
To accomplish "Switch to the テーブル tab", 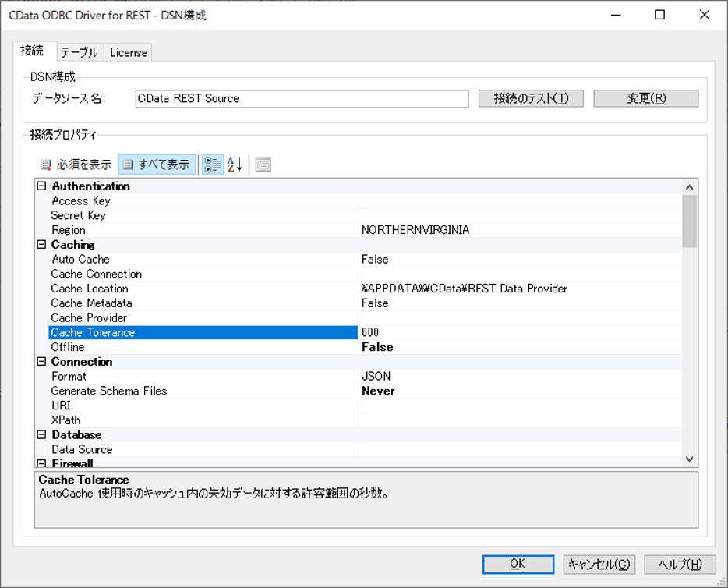I will tap(79, 51).
